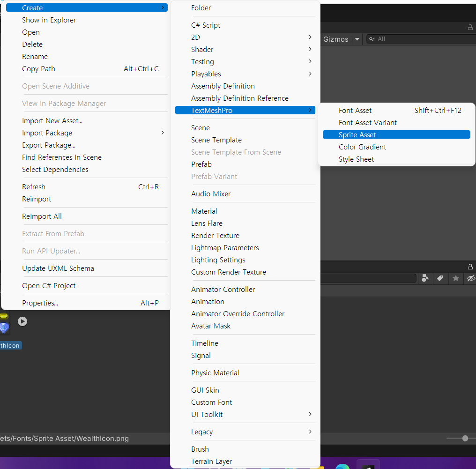Click the Inspector lock padlock icon
Image resolution: width=476 pixels, height=469 pixels.
[x=470, y=266]
